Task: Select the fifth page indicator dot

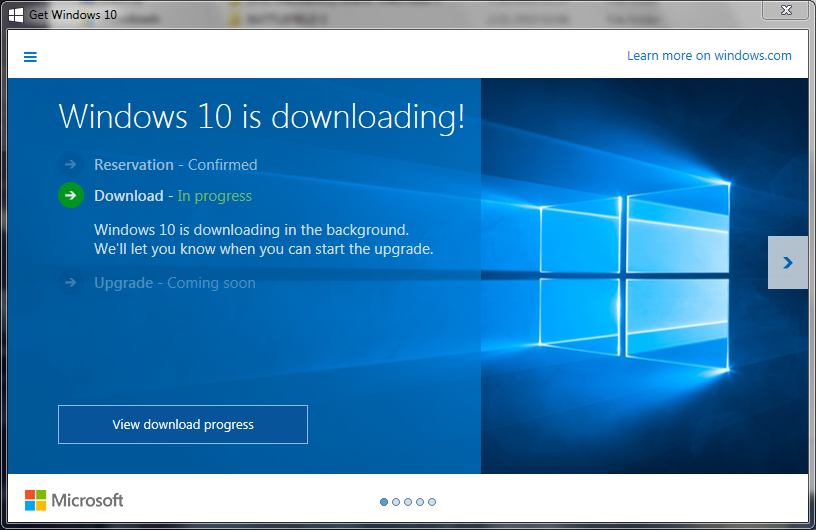Action: coord(432,502)
